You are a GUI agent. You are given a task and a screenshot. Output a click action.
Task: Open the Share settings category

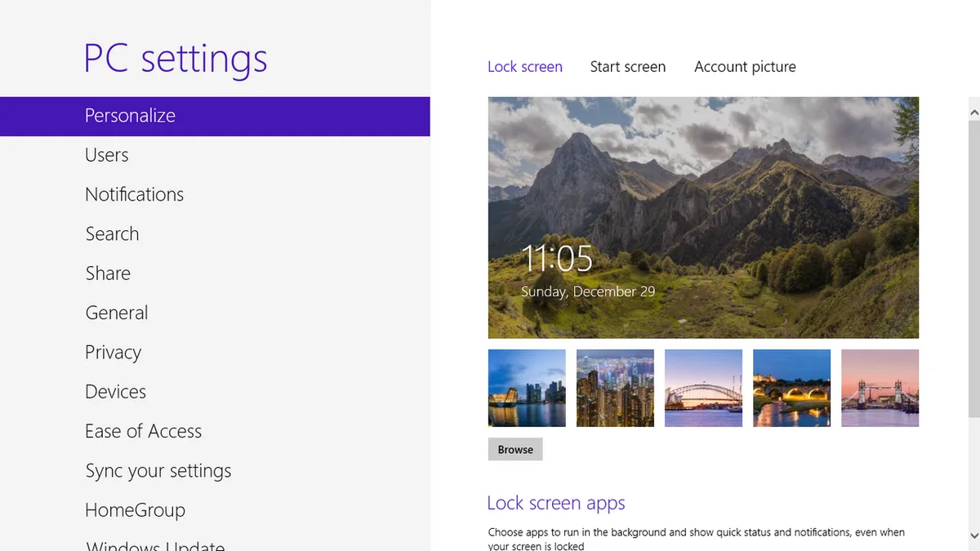108,273
